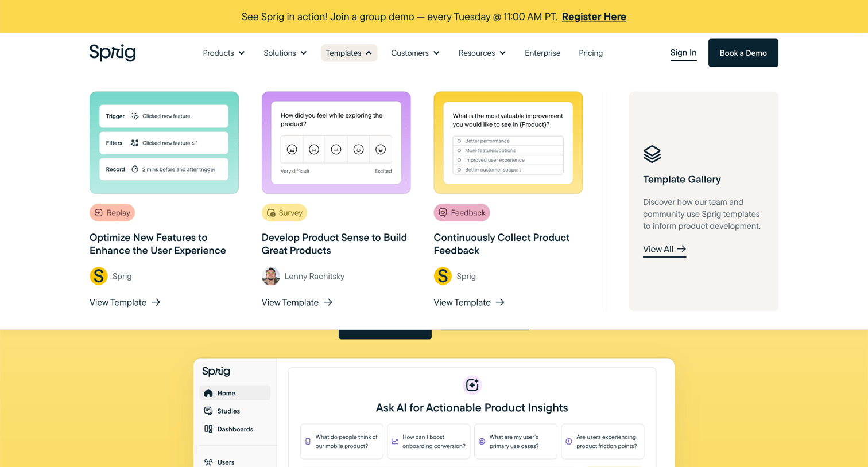Open the teal Replay template thumbnail
The width and height of the screenshot is (868, 467).
[164, 143]
